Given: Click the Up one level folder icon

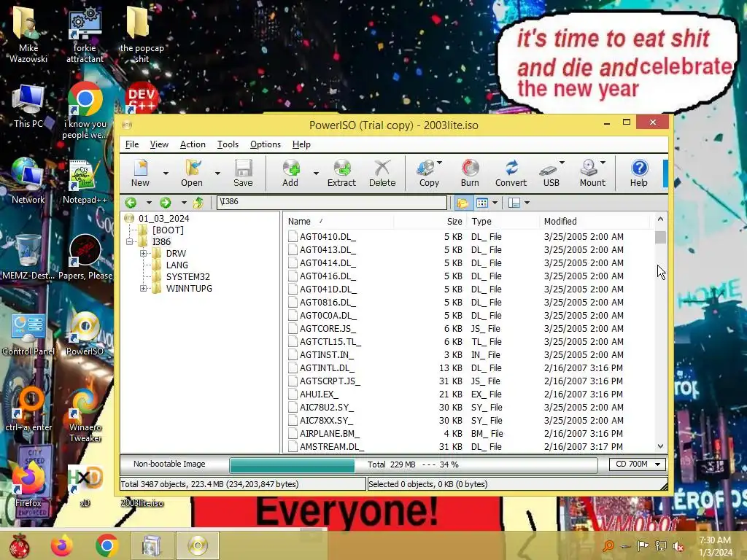Looking at the screenshot, I should point(198,203).
